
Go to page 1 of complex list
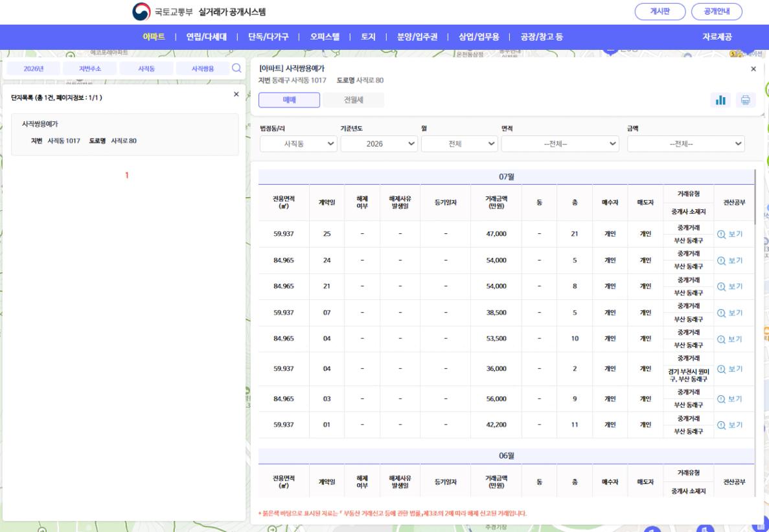click(126, 175)
